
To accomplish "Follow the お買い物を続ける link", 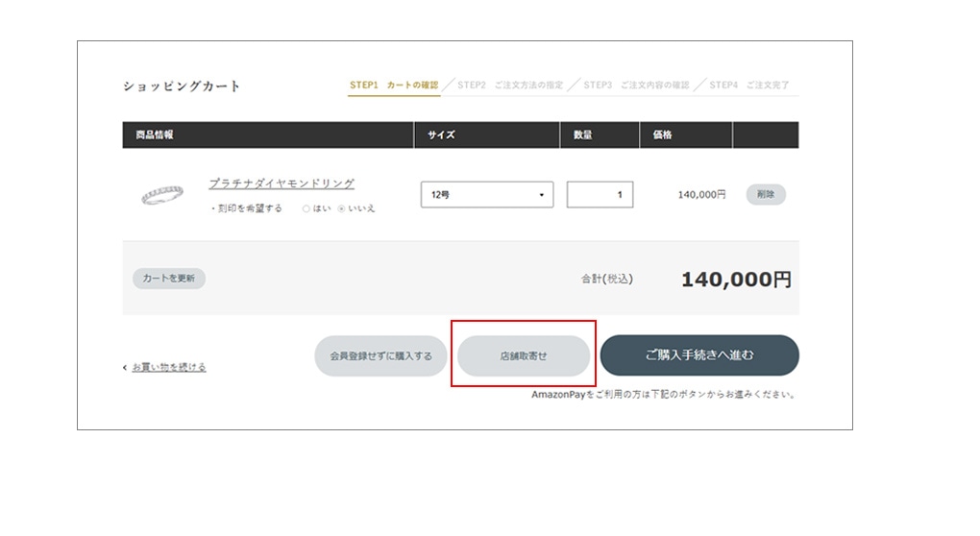I will pos(168,367).
